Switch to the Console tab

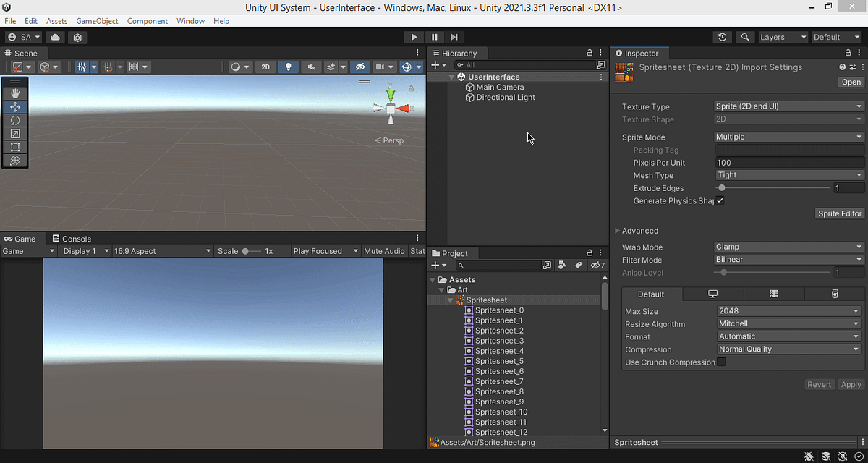76,239
